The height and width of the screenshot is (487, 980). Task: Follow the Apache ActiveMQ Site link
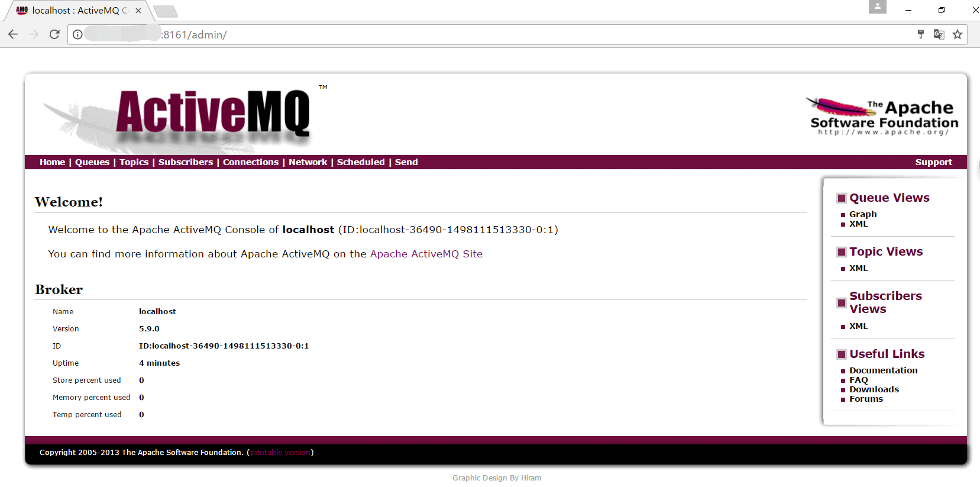click(x=426, y=254)
